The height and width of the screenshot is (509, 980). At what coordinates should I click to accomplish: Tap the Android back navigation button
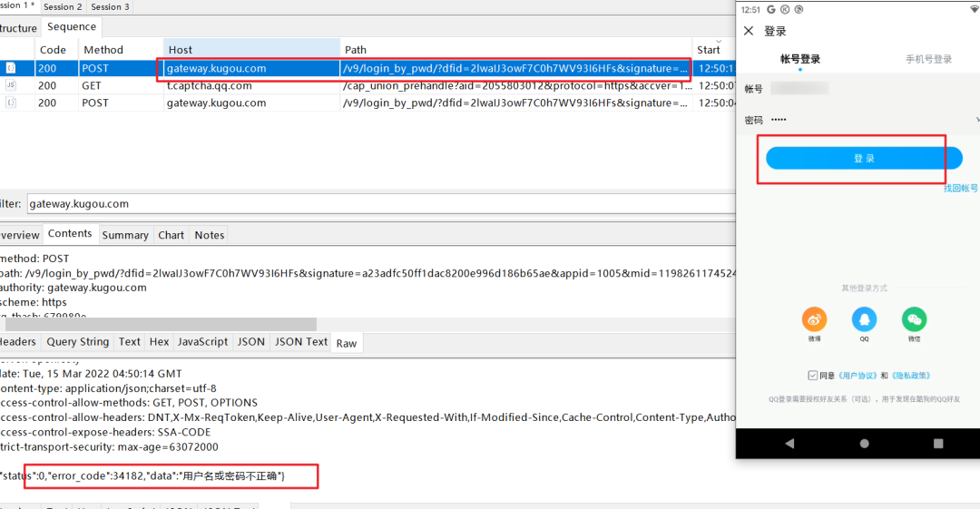789,444
